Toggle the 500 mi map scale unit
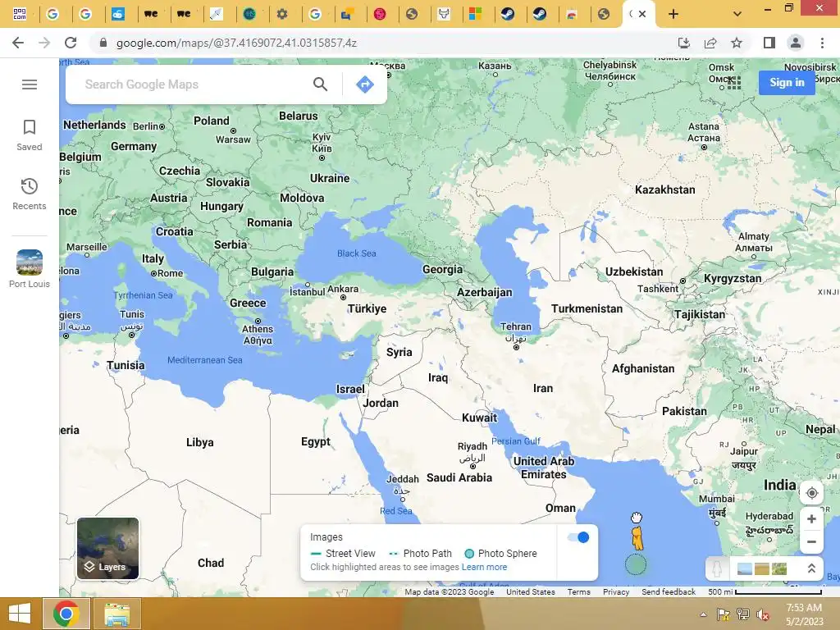840x630 pixels. coord(765,592)
